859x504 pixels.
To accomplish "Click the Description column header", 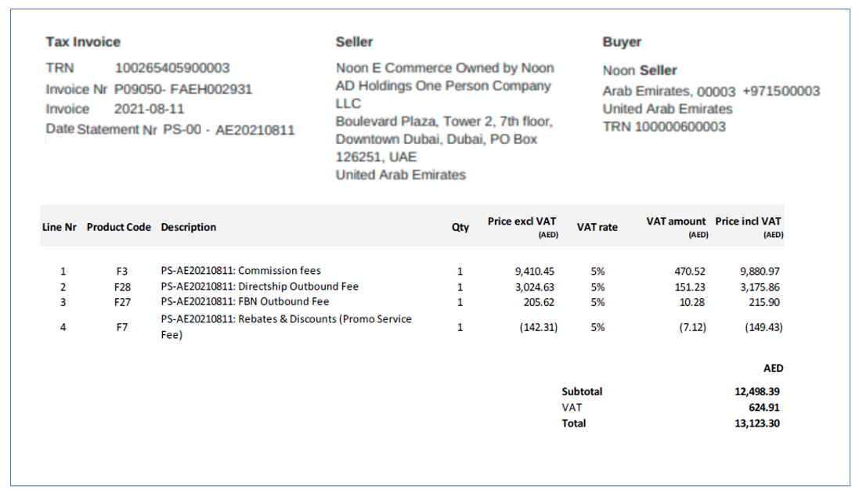I will pos(188,227).
